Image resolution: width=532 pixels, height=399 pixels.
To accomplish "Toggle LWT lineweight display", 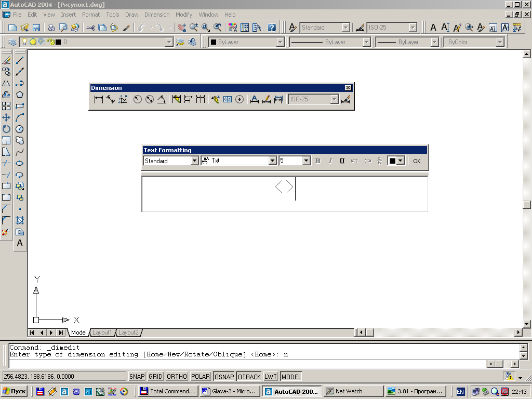I will click(271, 377).
